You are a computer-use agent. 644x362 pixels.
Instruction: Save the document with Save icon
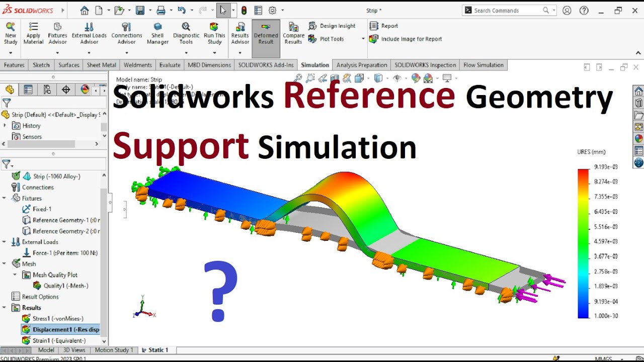click(x=140, y=11)
